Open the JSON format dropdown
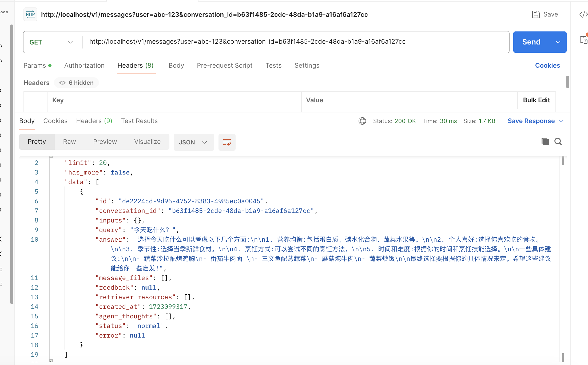The width and height of the screenshot is (588, 365). point(193,142)
